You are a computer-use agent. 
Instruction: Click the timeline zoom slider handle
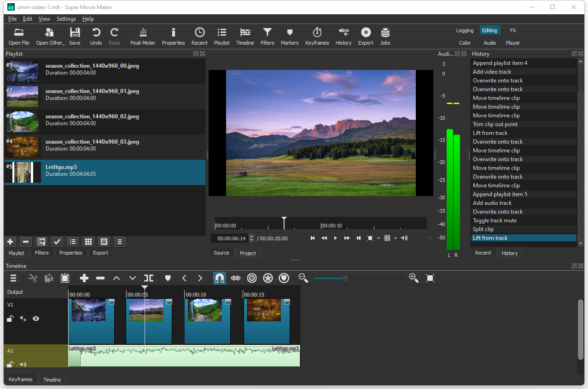click(345, 278)
